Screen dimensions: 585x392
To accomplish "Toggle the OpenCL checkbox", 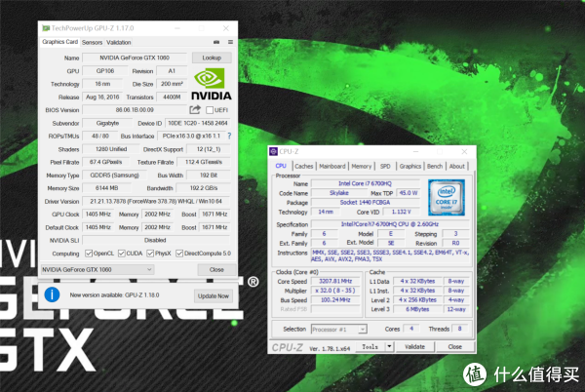I will click(x=89, y=254).
